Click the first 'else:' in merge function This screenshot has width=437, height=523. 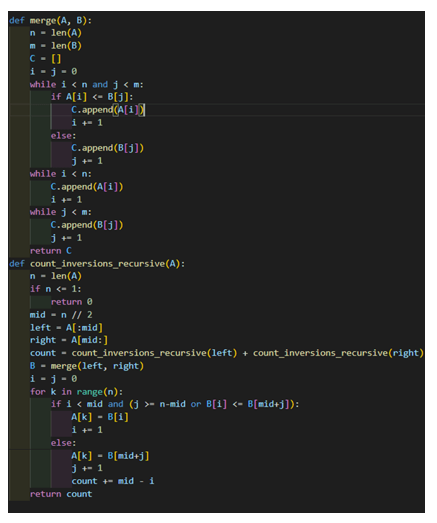click(x=63, y=136)
